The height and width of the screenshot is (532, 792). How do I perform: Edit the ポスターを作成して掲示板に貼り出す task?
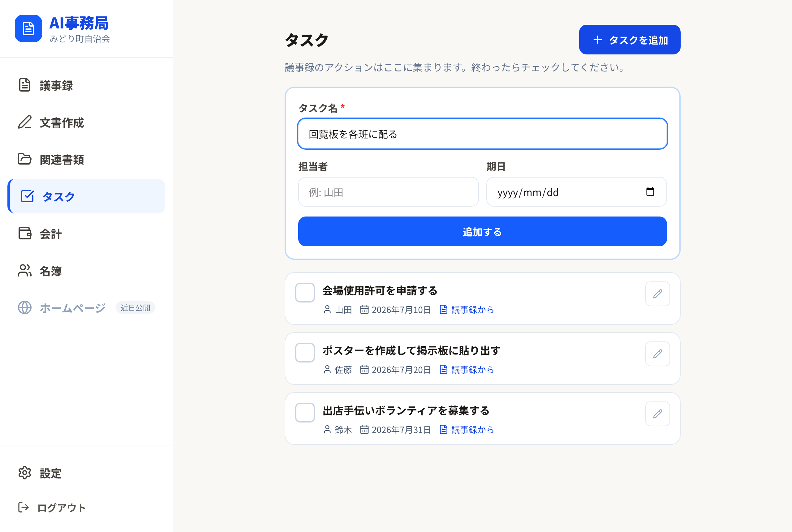[657, 354]
